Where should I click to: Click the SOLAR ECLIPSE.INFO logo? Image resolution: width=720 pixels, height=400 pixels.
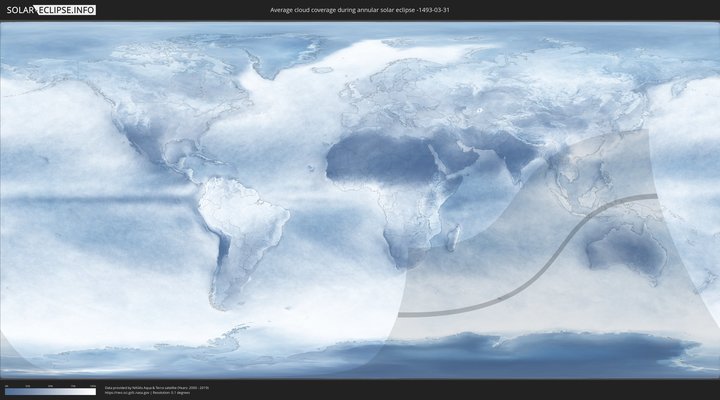pos(49,10)
